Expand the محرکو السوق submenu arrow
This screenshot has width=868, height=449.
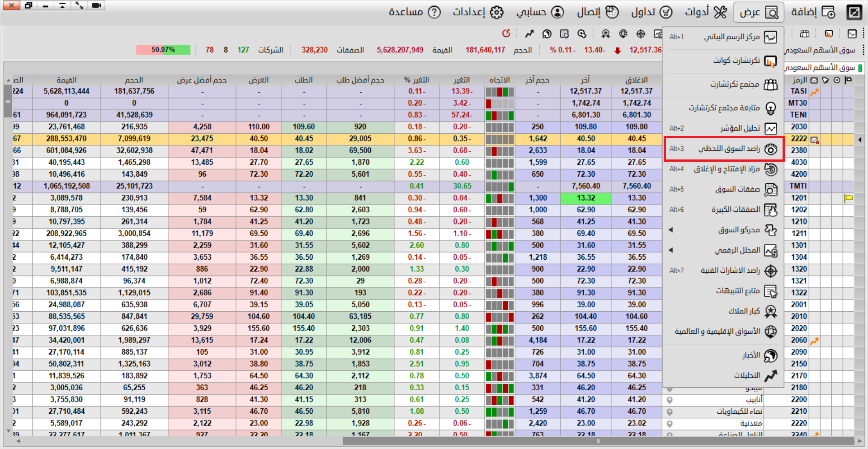[671, 230]
